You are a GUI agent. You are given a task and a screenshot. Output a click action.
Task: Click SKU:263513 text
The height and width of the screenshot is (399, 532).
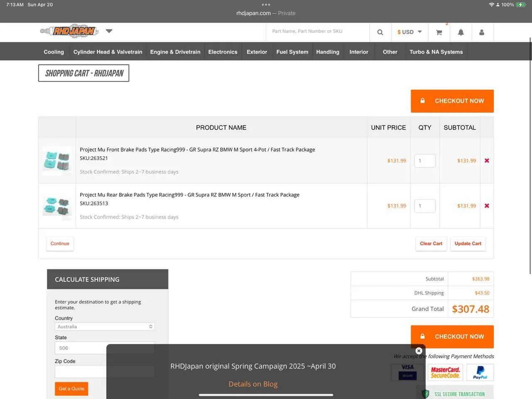(94, 204)
